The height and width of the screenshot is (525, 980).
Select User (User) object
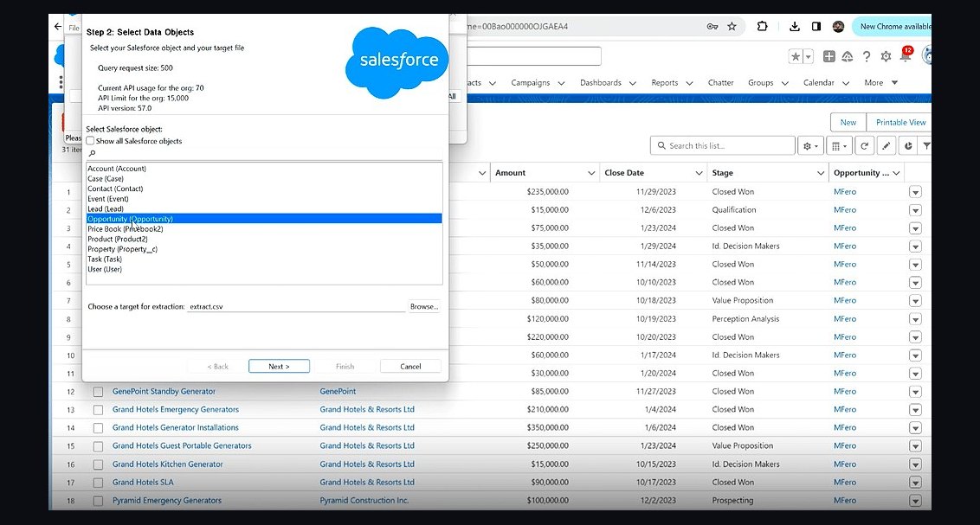click(x=105, y=269)
